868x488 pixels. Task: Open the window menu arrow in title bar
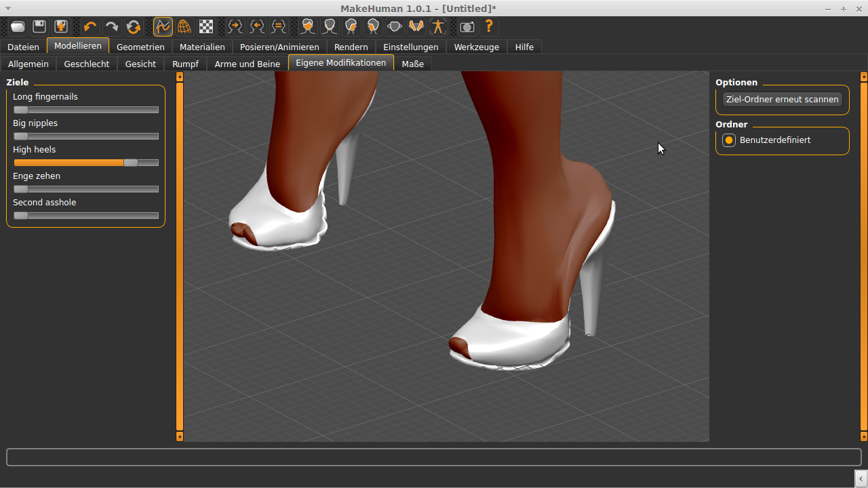[x=8, y=8]
